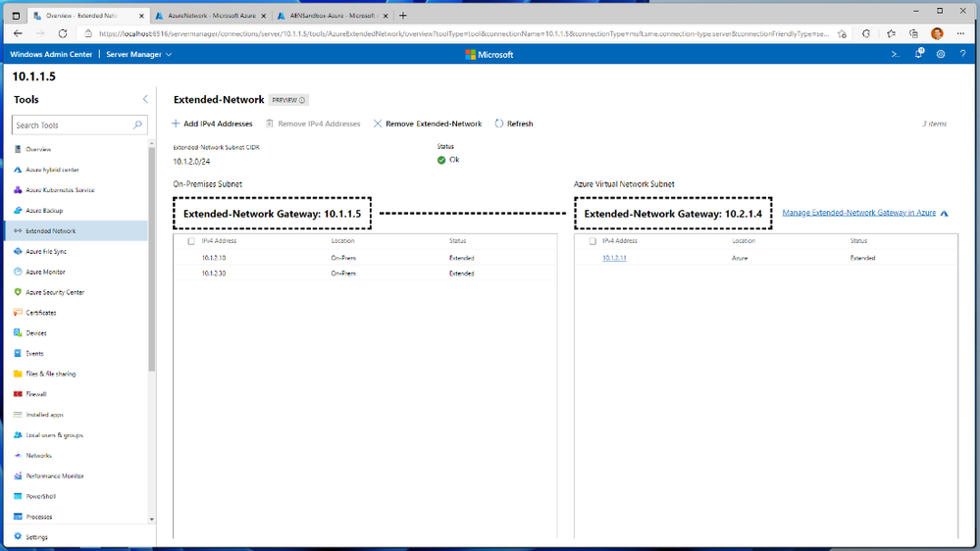The height and width of the screenshot is (551, 980).
Task: Open Azure File Sync tool
Action: point(46,251)
